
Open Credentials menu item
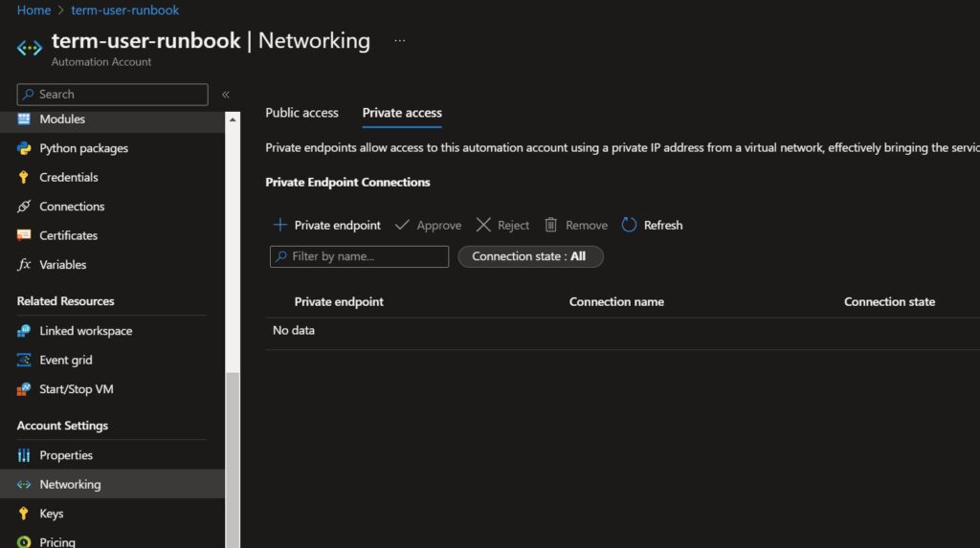pos(113,178)
